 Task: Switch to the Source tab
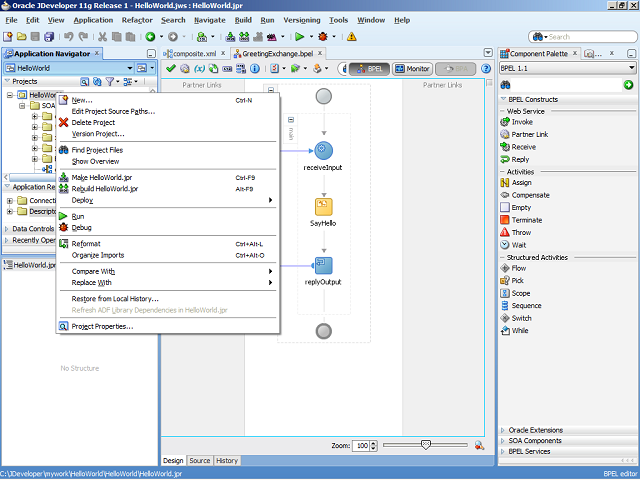click(x=200, y=460)
